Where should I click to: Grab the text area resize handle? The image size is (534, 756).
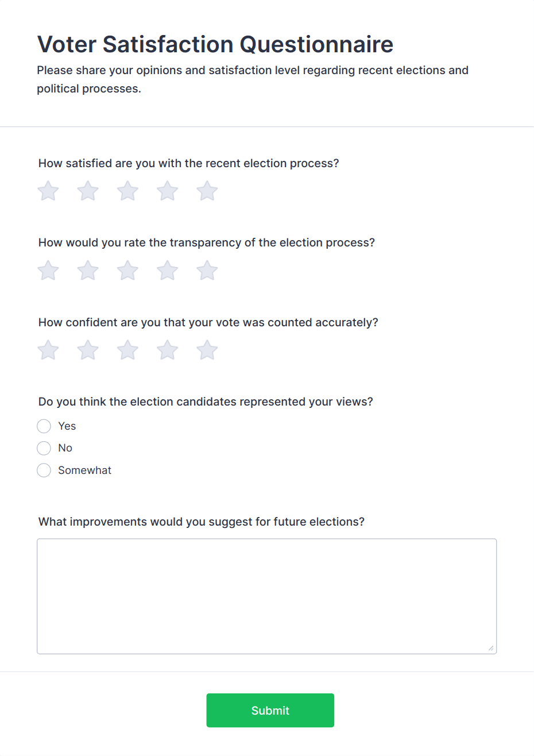point(490,648)
